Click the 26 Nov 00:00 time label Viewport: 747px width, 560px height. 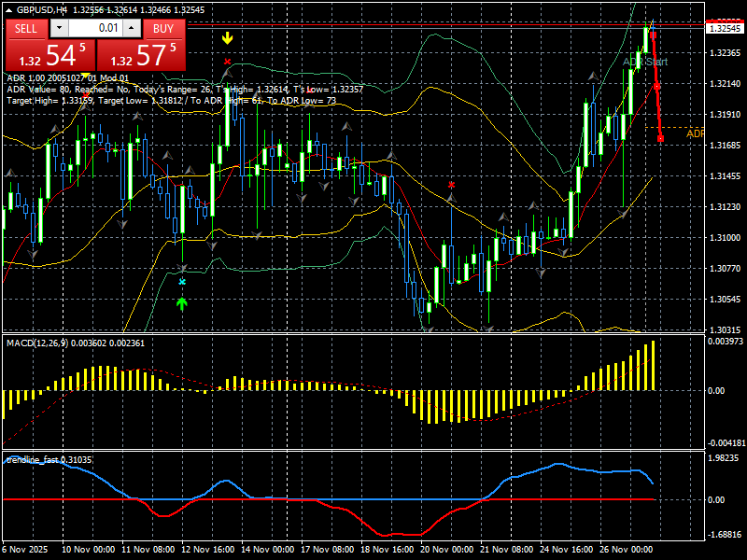click(x=627, y=549)
